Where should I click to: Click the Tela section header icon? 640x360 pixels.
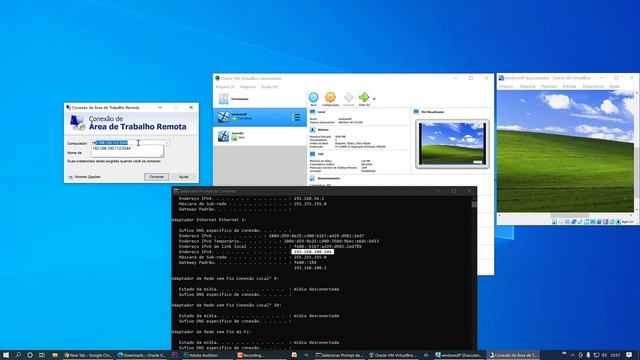312,154
